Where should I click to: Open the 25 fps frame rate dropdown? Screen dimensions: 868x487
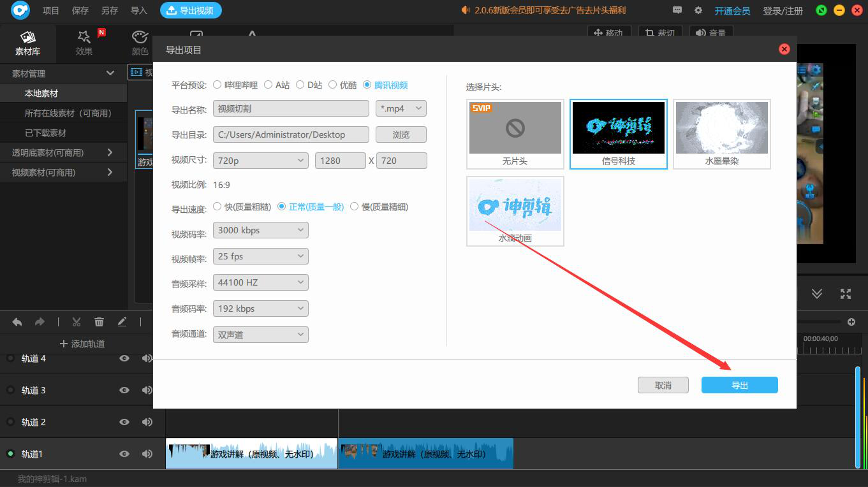tap(260, 256)
